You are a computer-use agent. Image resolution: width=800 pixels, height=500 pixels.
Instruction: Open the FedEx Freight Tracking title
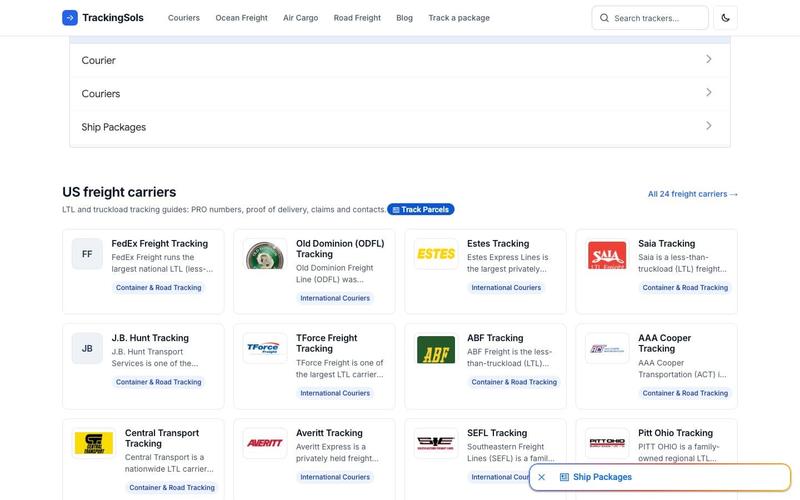click(160, 243)
